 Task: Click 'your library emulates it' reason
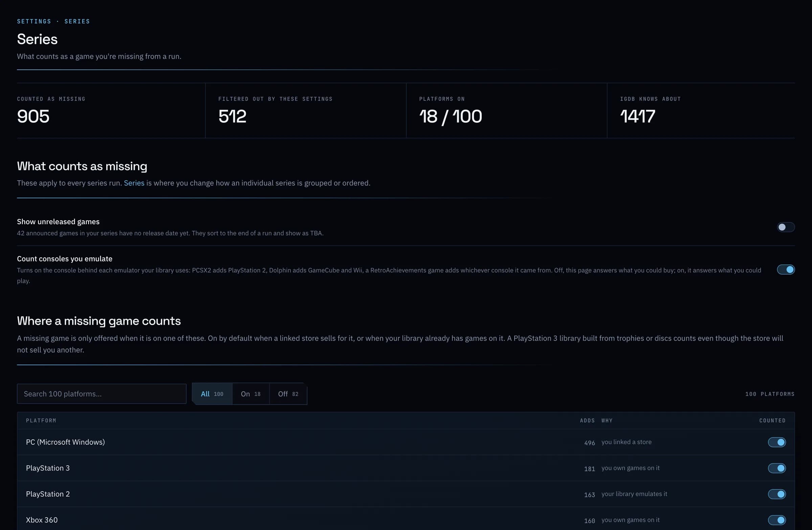634,493
